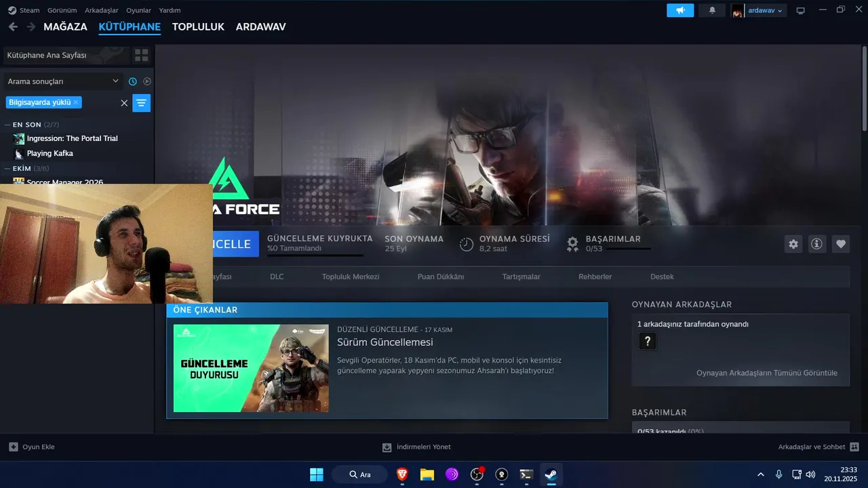Switch to the DLC tab
Image resolution: width=868 pixels, height=488 pixels.
tap(277, 277)
